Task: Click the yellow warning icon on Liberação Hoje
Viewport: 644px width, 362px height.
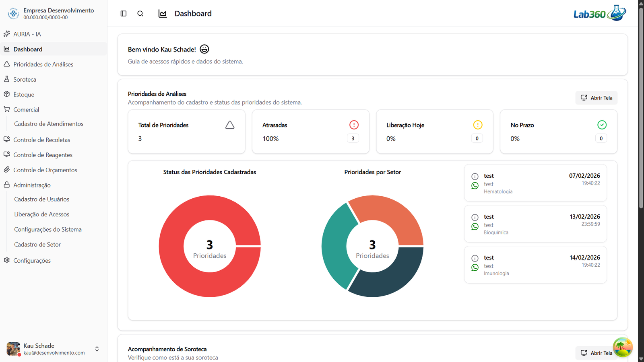Action: click(x=477, y=125)
